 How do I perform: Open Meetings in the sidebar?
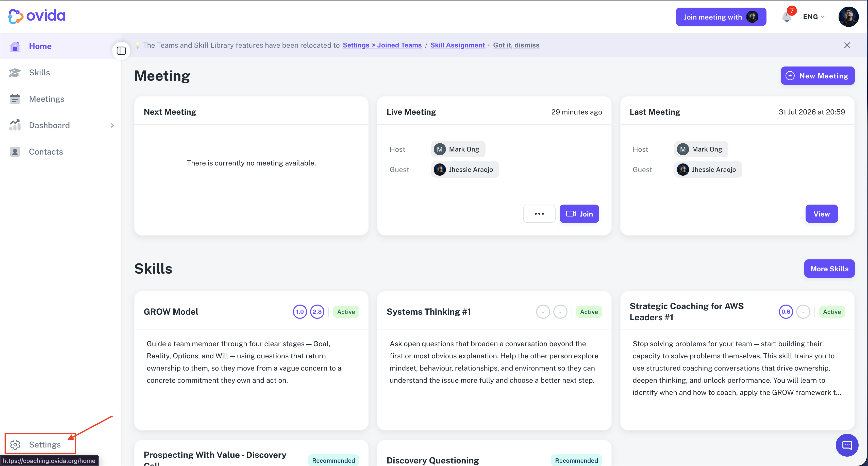61,99
